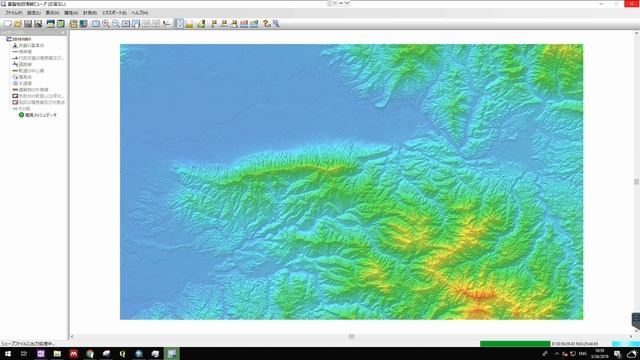Click the pan hand tool icon
The width and height of the screenshot is (640, 360).
136,24
